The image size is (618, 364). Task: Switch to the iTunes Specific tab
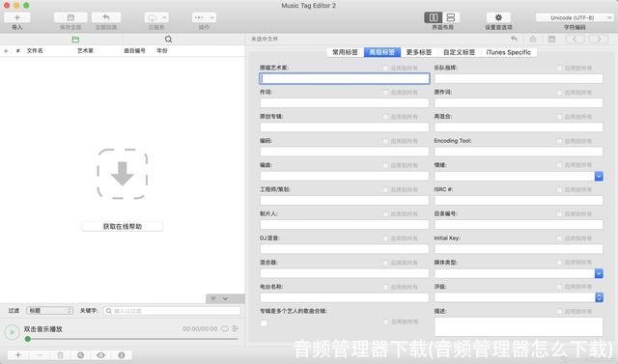509,52
